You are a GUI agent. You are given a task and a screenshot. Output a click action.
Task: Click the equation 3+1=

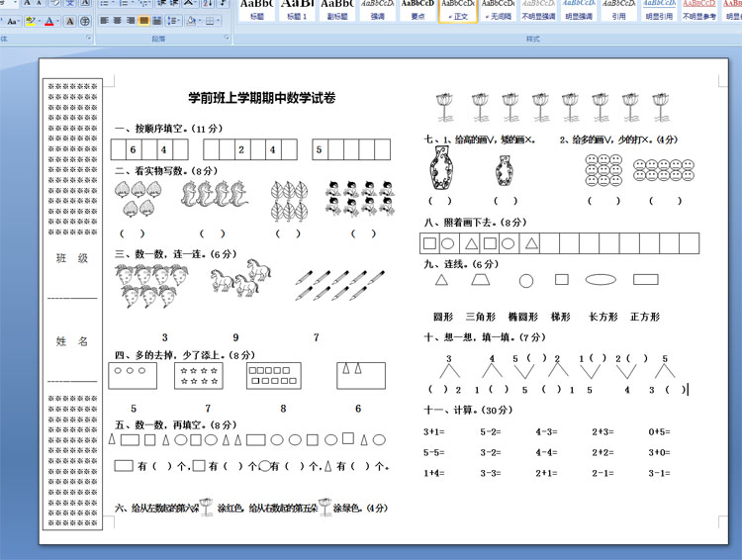[434, 431]
